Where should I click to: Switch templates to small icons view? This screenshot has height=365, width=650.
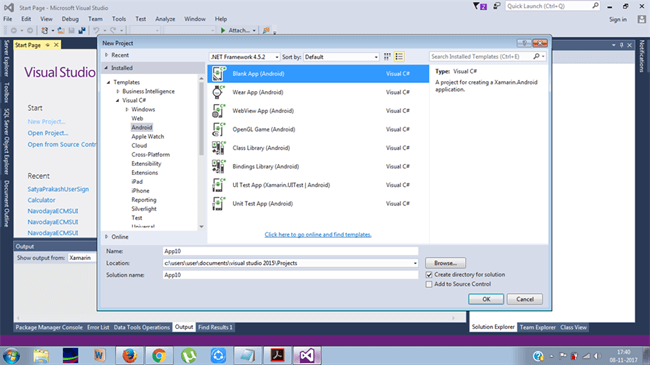coord(387,57)
